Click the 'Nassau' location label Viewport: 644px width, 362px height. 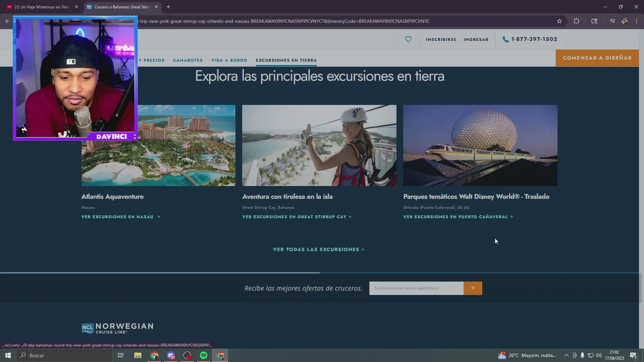click(88, 208)
